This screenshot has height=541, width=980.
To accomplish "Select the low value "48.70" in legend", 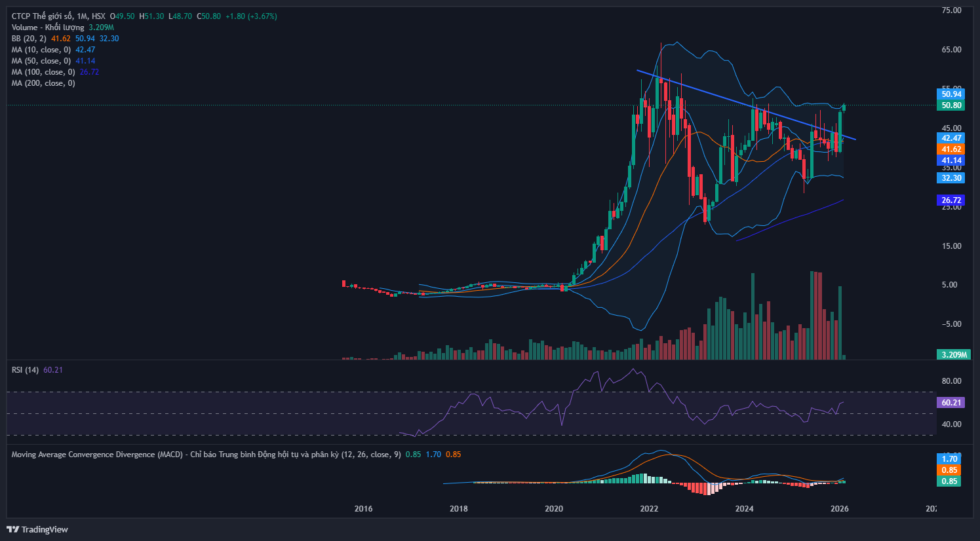I will [x=183, y=16].
